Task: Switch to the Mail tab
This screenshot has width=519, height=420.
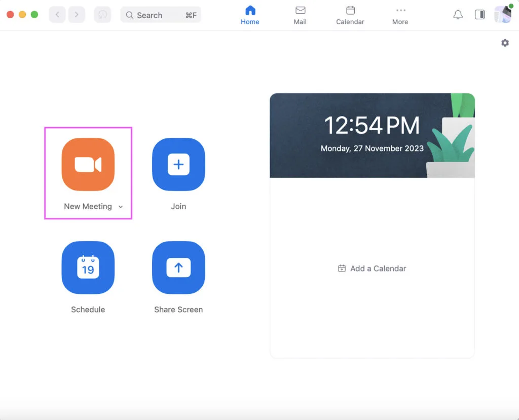Action: coord(300,16)
